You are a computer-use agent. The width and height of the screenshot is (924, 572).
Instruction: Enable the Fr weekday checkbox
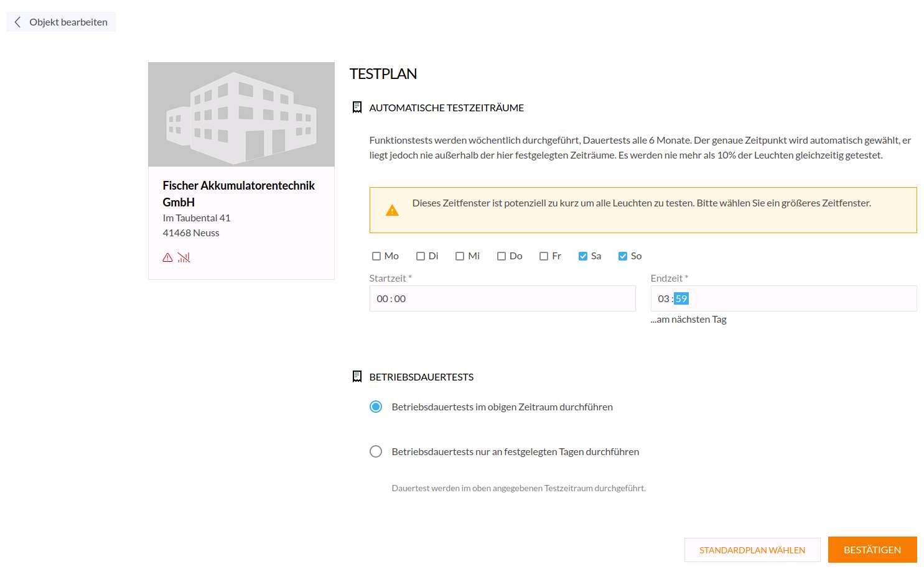tap(544, 256)
